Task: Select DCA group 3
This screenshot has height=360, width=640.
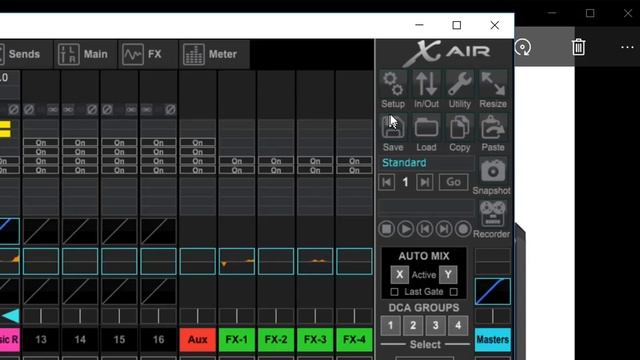Action: 436,325
